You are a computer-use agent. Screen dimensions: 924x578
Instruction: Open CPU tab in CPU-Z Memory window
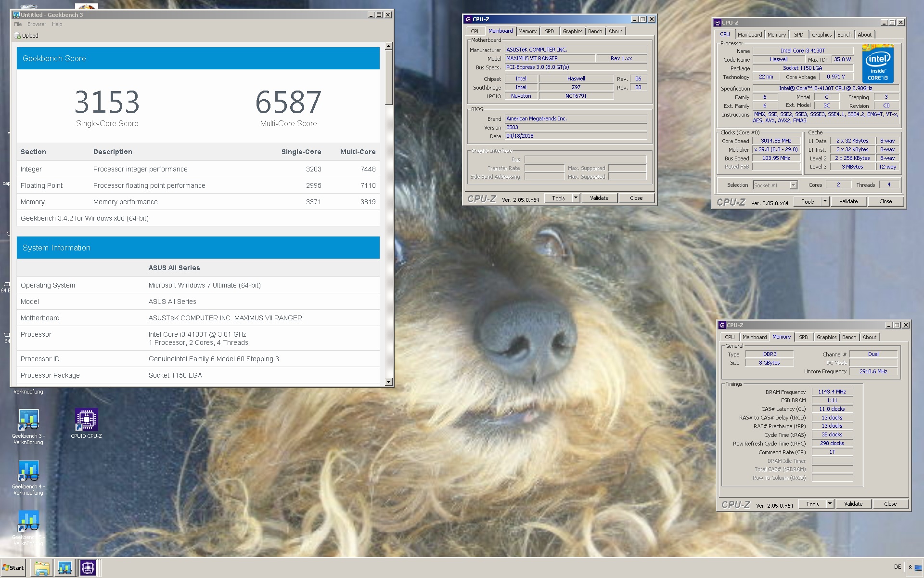click(730, 337)
